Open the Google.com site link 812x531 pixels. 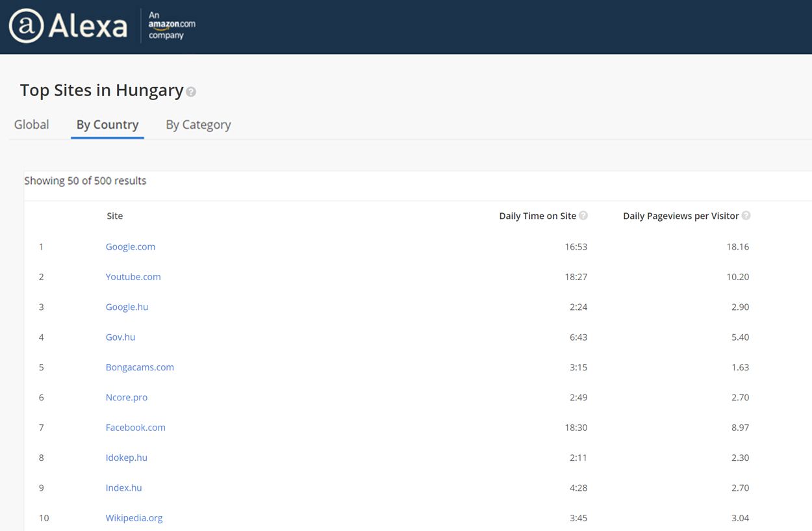(x=131, y=247)
